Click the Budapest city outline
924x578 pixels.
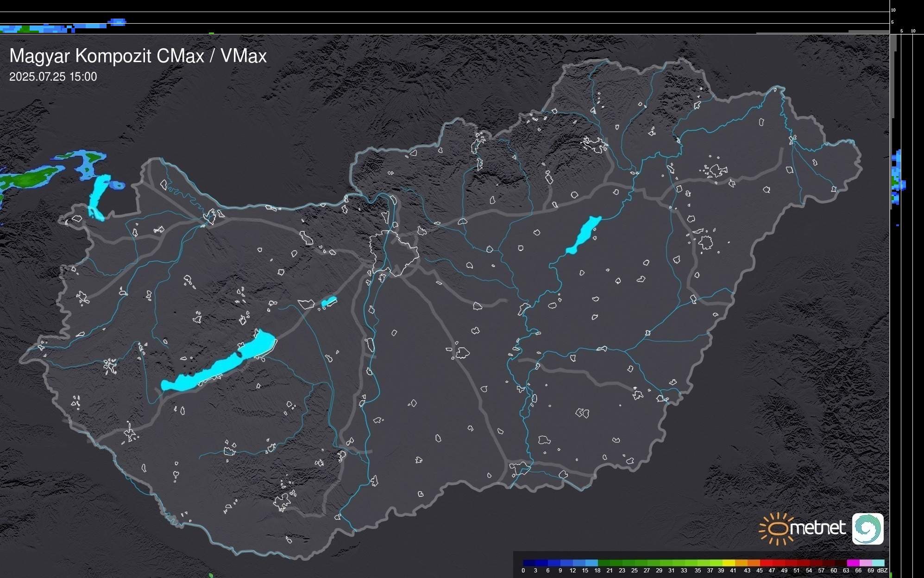tap(394, 254)
